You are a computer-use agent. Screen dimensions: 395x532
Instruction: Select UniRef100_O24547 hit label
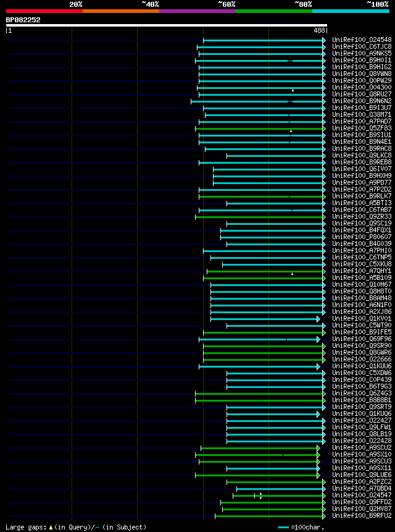362,495
